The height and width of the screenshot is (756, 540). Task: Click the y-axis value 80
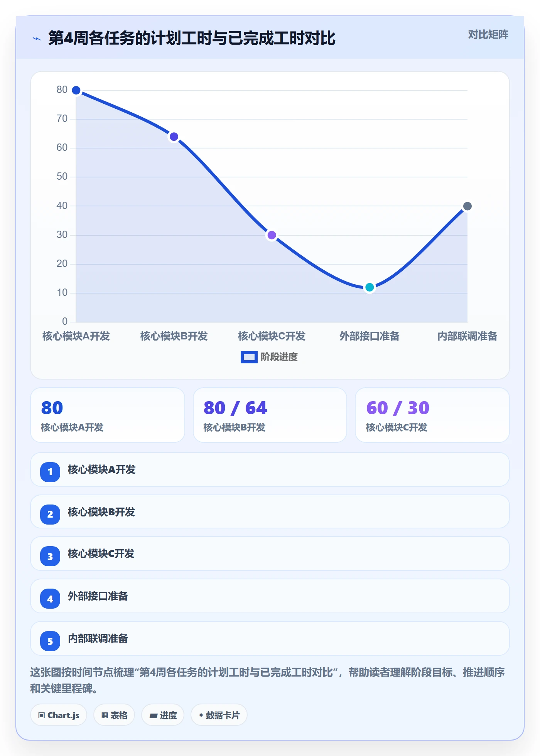62,90
